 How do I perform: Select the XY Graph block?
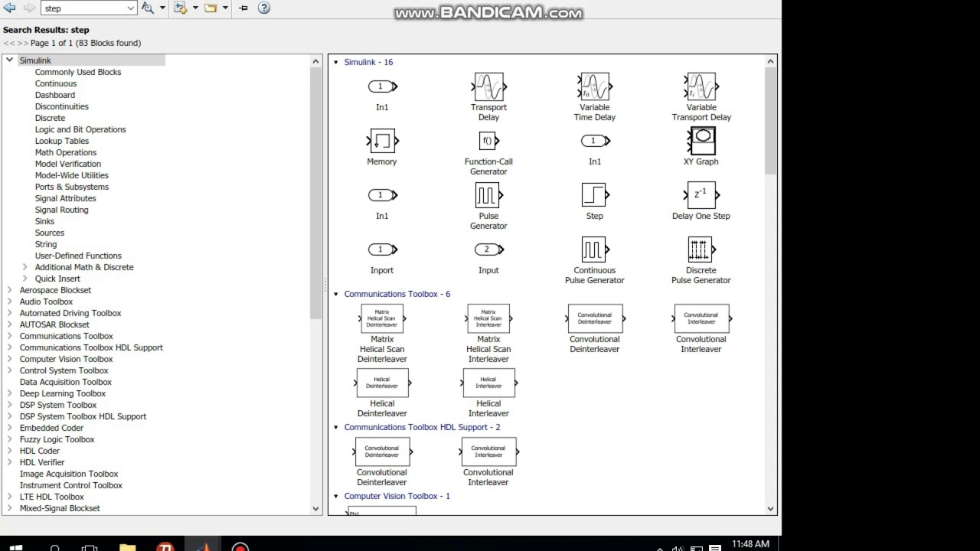click(x=701, y=147)
